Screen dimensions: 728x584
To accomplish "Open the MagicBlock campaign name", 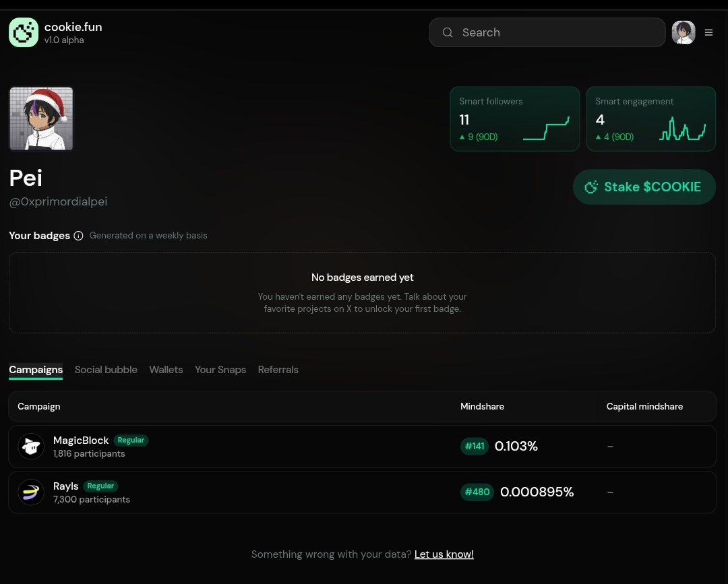I will (81, 441).
